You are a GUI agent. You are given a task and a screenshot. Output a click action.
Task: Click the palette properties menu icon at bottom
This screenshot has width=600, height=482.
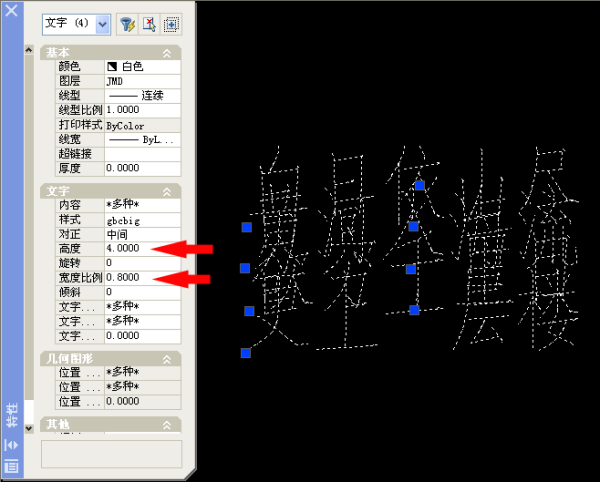(11, 466)
